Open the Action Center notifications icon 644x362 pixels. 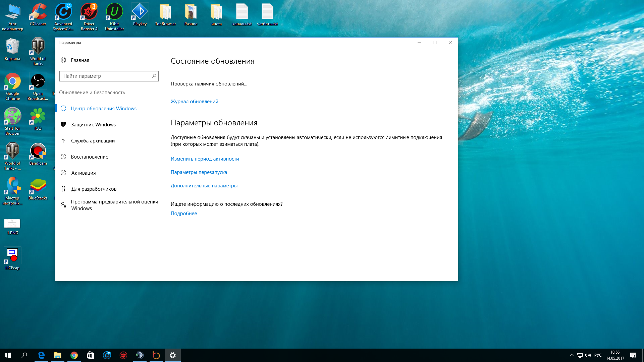click(x=633, y=355)
